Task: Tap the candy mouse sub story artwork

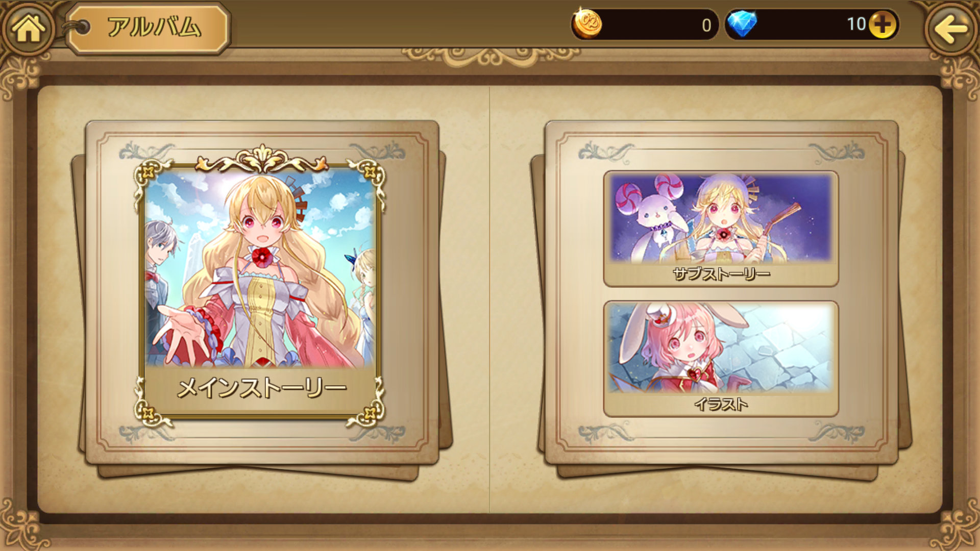Action: pos(721,218)
